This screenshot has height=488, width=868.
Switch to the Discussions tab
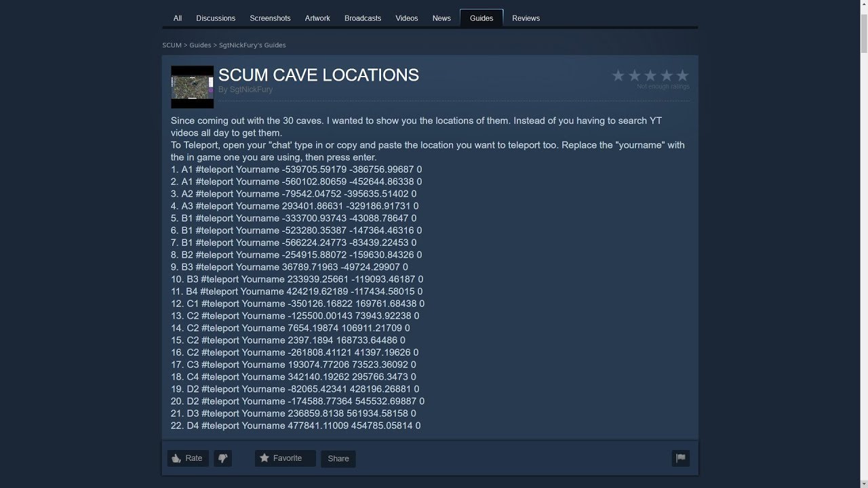coord(216,18)
